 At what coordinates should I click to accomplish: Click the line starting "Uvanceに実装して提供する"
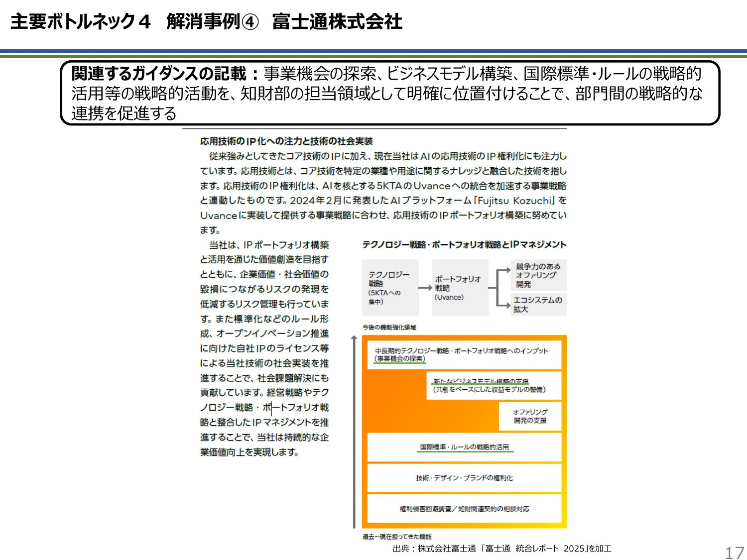[x=383, y=216]
